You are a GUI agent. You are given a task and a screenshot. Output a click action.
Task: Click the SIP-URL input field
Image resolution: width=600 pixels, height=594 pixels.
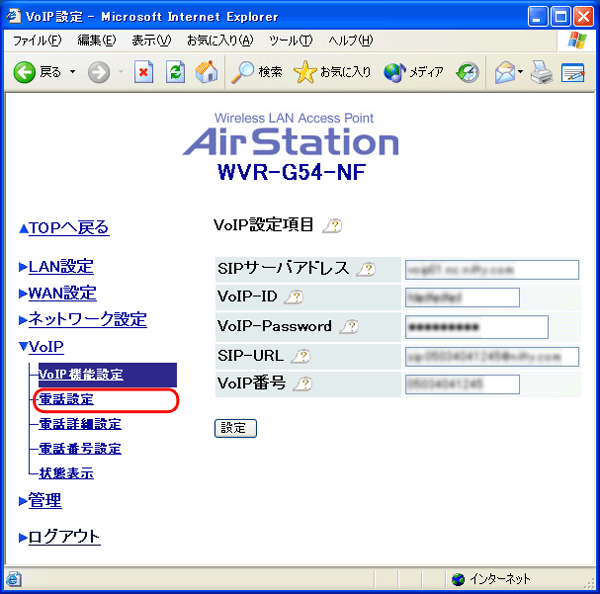point(492,357)
